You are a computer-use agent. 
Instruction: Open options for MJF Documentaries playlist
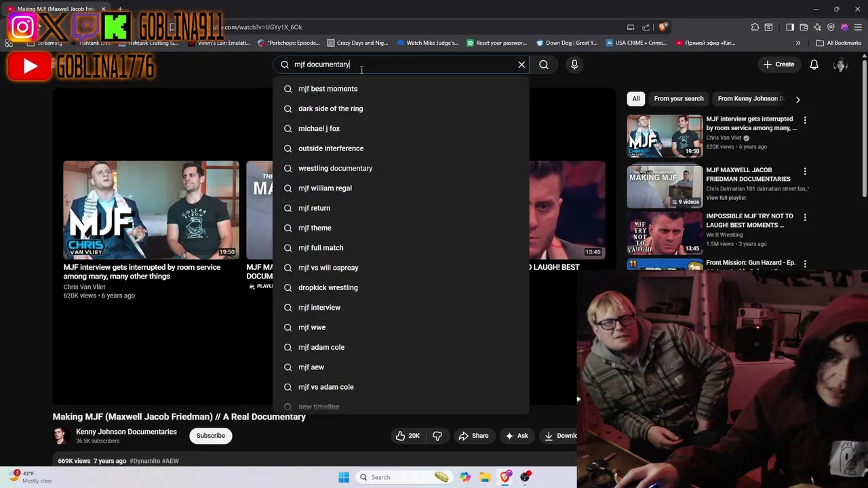pos(805,171)
